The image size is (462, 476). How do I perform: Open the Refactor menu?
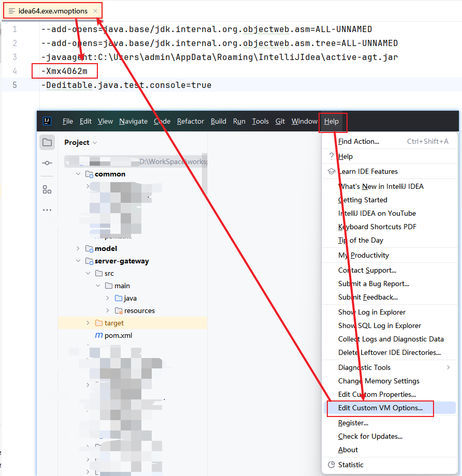(191, 122)
